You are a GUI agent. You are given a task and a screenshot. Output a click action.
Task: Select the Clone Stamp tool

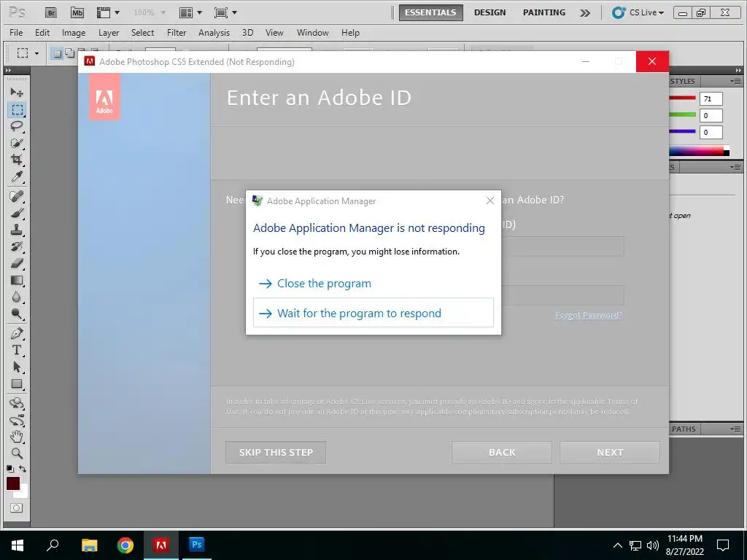pos(17,230)
